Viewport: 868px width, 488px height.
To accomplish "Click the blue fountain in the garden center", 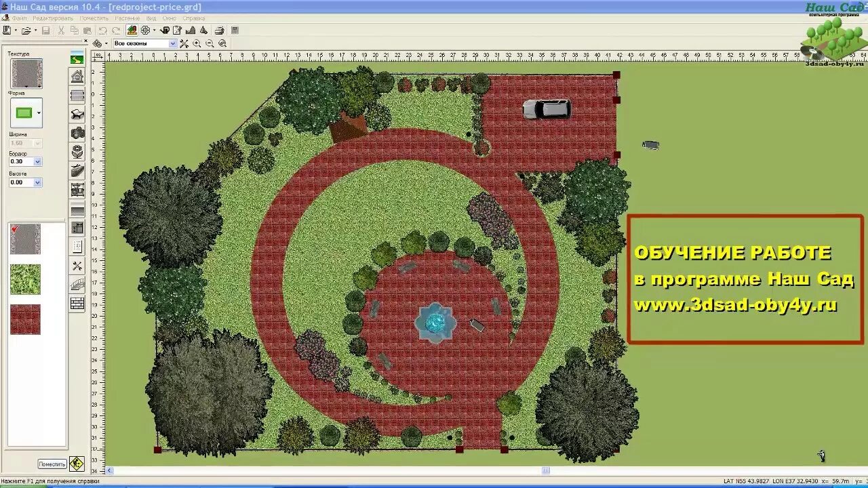I will [x=435, y=323].
